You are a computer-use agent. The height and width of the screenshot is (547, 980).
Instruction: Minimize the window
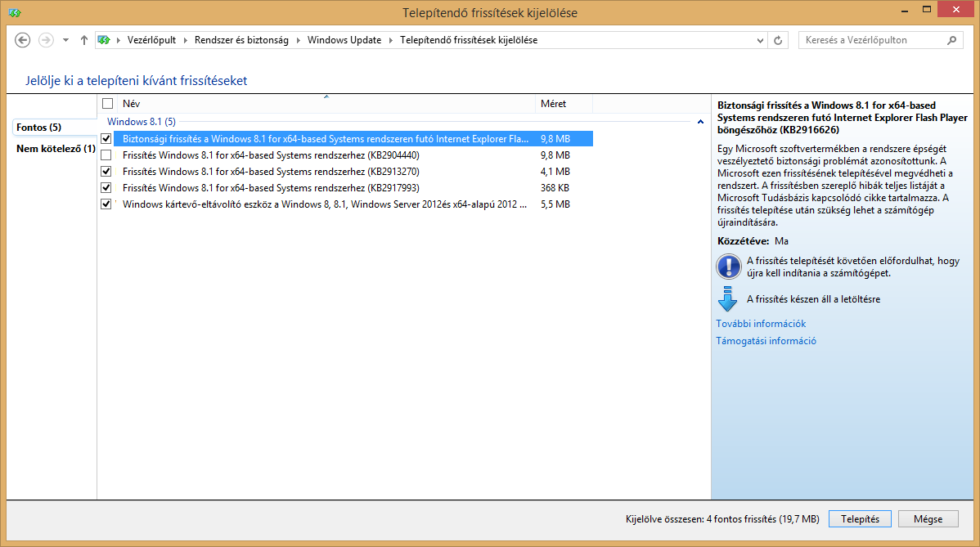coord(905,11)
